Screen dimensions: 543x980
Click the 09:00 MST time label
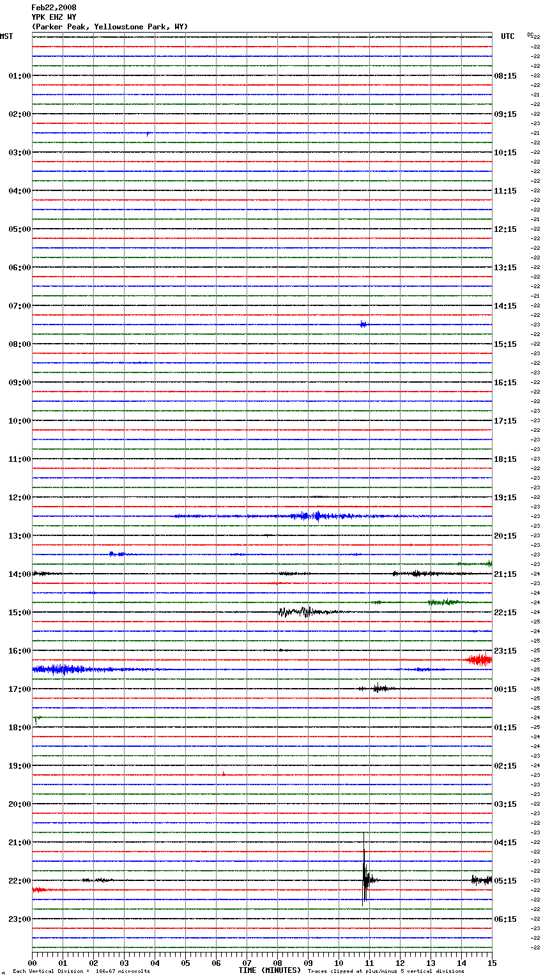[20, 383]
